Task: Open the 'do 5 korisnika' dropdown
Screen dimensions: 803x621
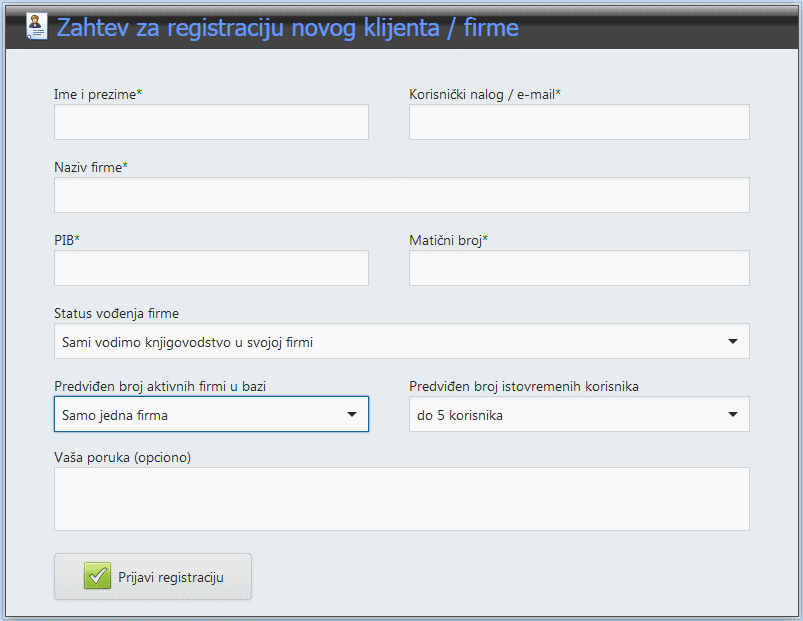Action: click(x=579, y=414)
